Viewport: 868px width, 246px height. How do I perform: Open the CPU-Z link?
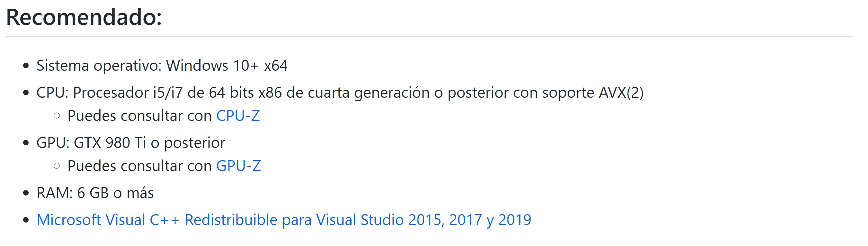(x=238, y=116)
